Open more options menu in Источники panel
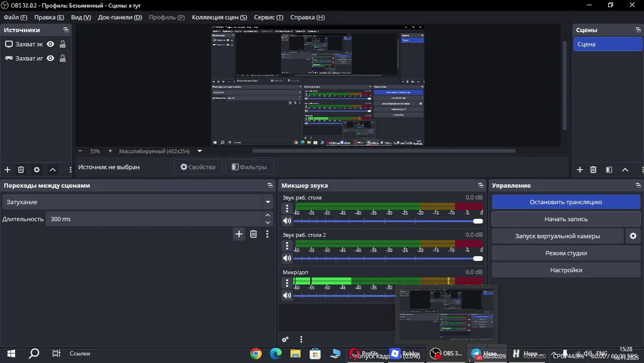 (x=70, y=170)
